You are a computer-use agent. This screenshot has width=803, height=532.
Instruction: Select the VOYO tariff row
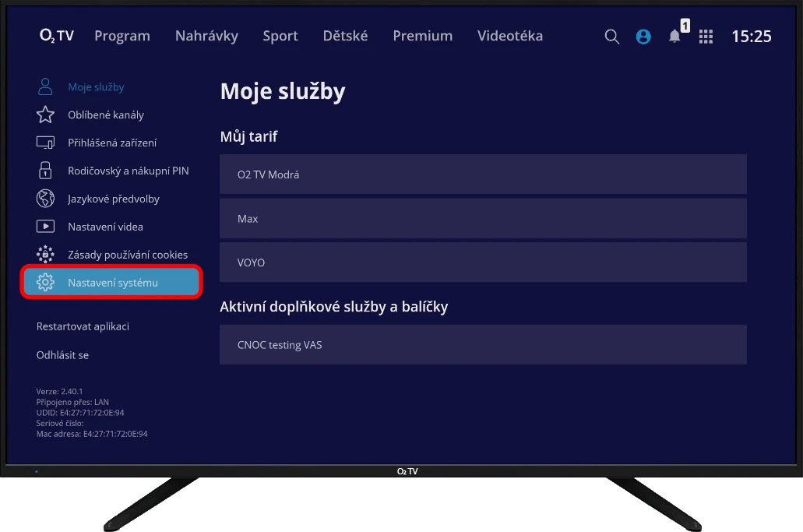point(483,262)
